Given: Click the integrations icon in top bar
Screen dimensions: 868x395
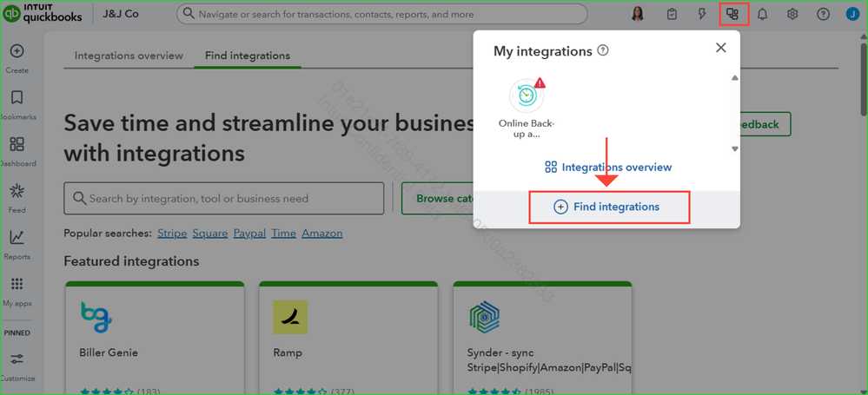Looking at the screenshot, I should click(x=733, y=15).
